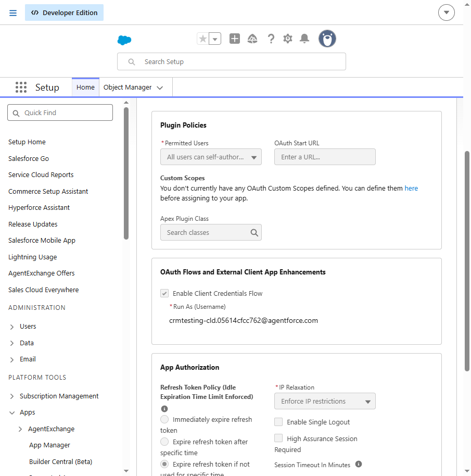Open the hamburger menu icon
The width and height of the screenshot is (471, 476).
(12, 12)
